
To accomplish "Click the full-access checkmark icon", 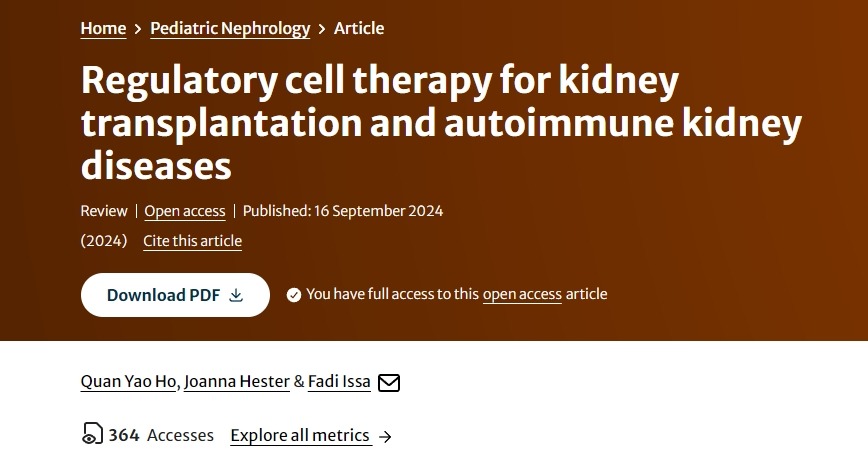I will pyautogui.click(x=294, y=295).
